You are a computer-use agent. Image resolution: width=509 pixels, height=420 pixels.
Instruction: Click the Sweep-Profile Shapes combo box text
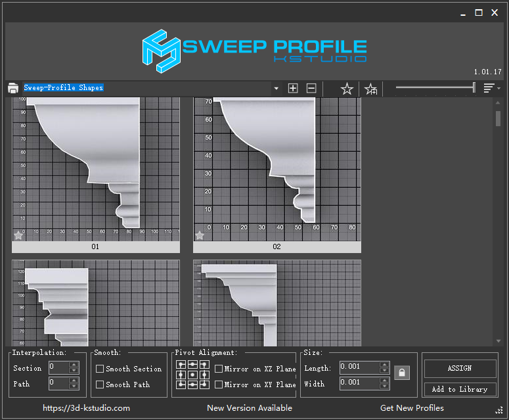(64, 87)
